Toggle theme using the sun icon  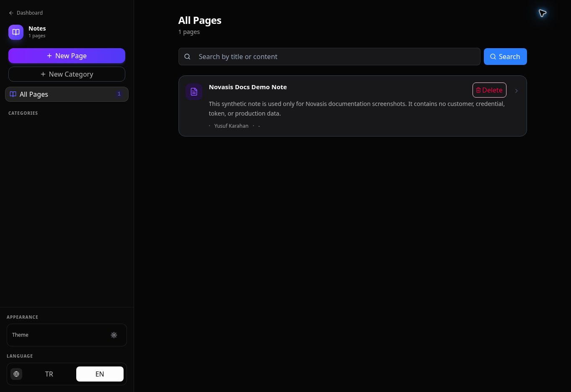click(x=114, y=335)
